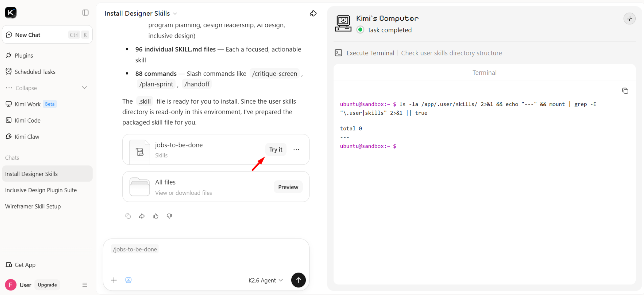Image resolution: width=644 pixels, height=295 pixels.
Task: Click the user avatar icon
Action: 11,285
